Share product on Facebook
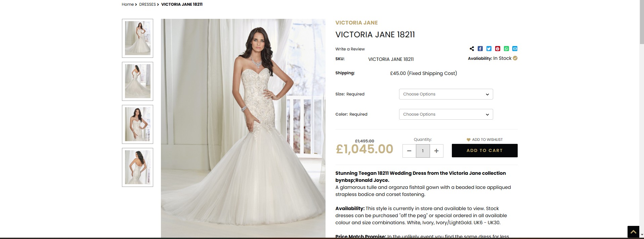Viewport: 644px width, 239px height. coord(480,49)
